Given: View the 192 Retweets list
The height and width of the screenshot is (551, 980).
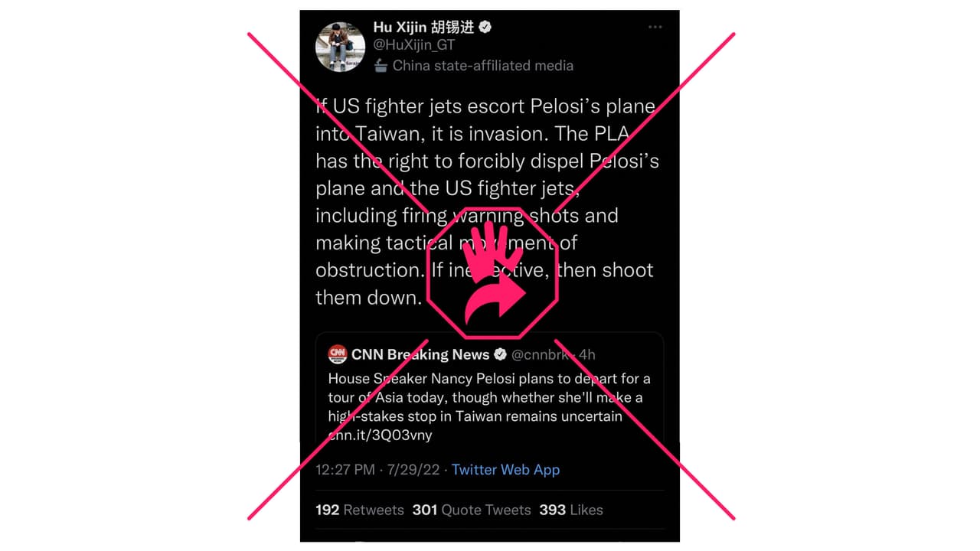Looking at the screenshot, I should point(360,510).
